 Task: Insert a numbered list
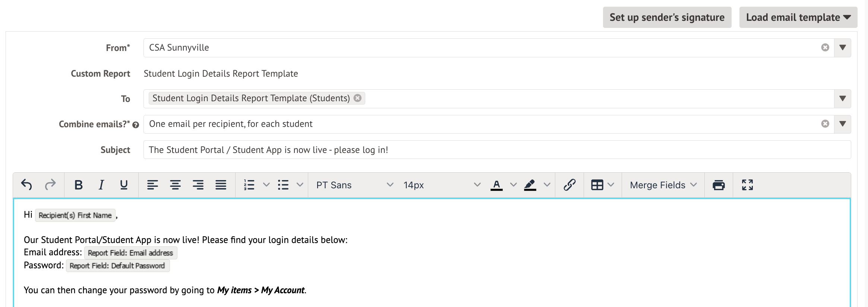click(249, 185)
